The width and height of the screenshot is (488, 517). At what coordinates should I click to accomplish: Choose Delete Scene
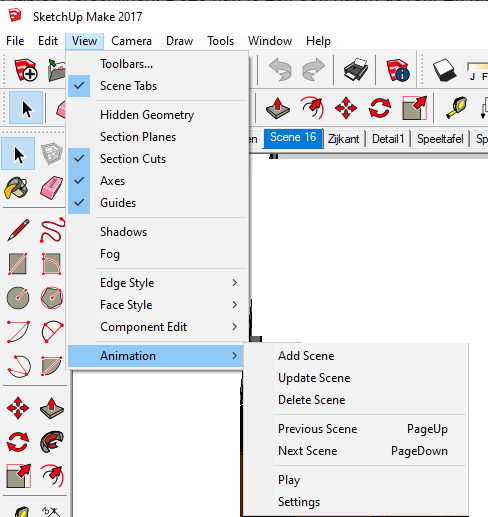click(x=356, y=400)
